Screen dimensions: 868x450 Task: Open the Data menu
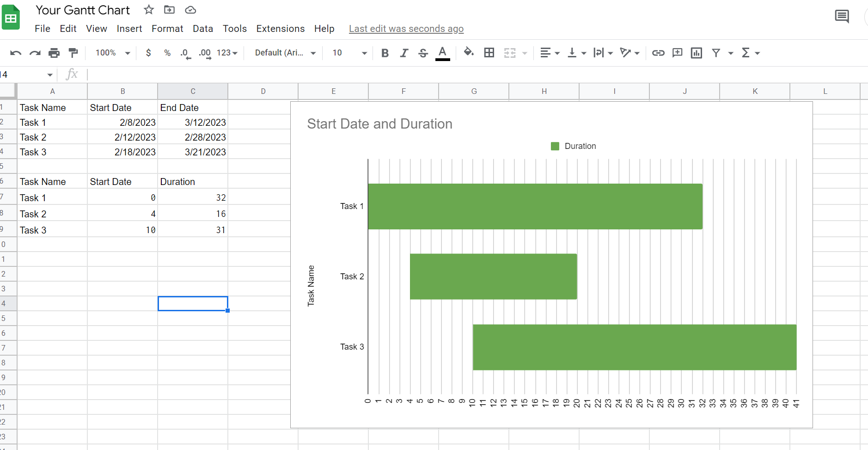[203, 29]
